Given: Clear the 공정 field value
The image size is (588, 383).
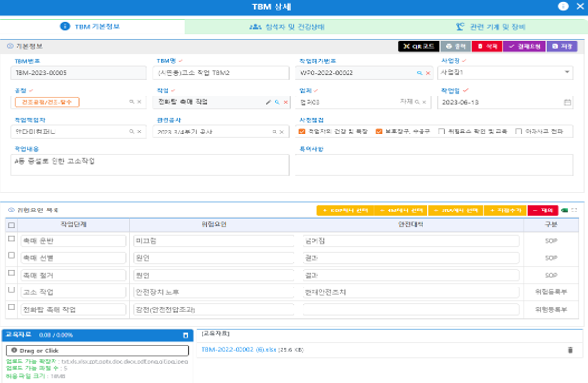Looking at the screenshot, I should [x=139, y=102].
